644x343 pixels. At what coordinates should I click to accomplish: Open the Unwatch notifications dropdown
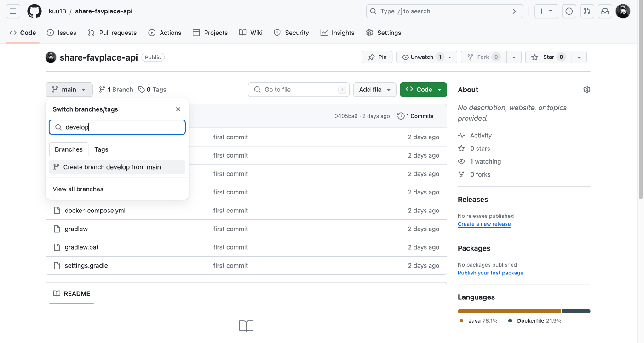426,57
